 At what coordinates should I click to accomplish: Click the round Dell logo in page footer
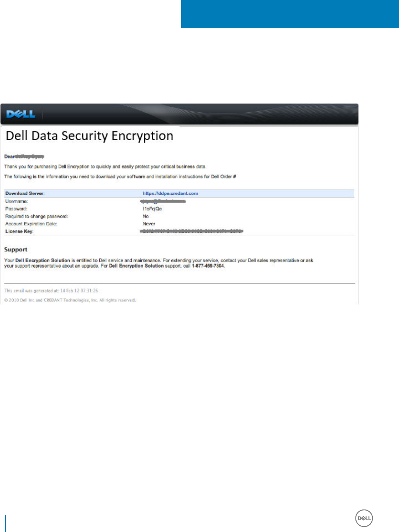click(364, 518)
